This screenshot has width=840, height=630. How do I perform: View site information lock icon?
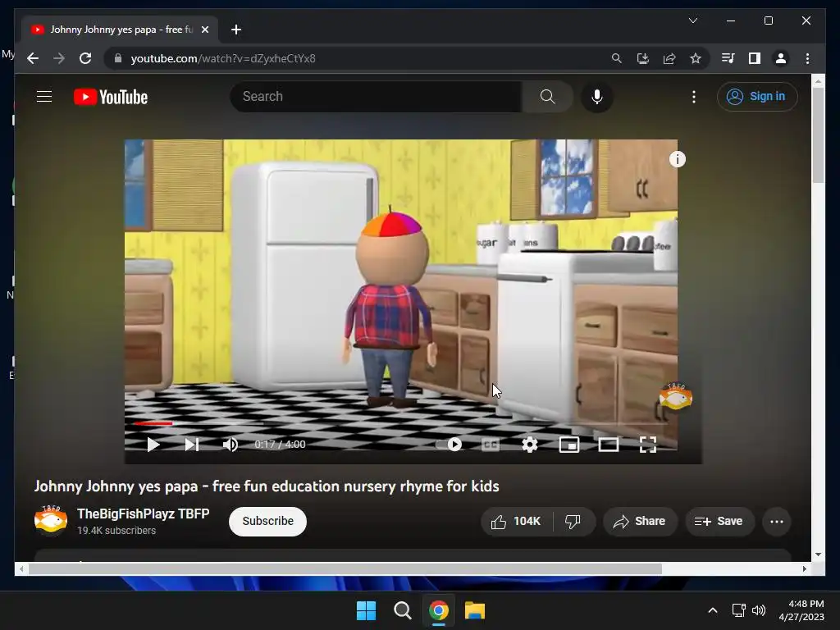tap(118, 58)
